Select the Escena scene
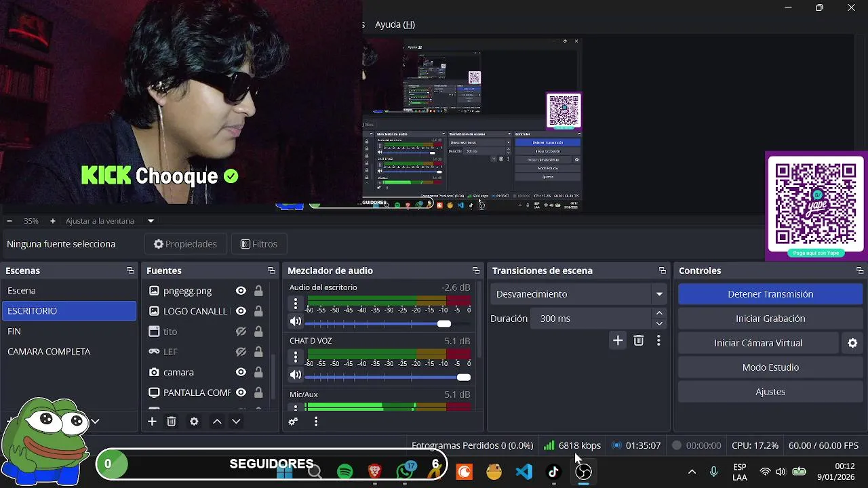Screen dimensions: 868x488 [69, 291]
